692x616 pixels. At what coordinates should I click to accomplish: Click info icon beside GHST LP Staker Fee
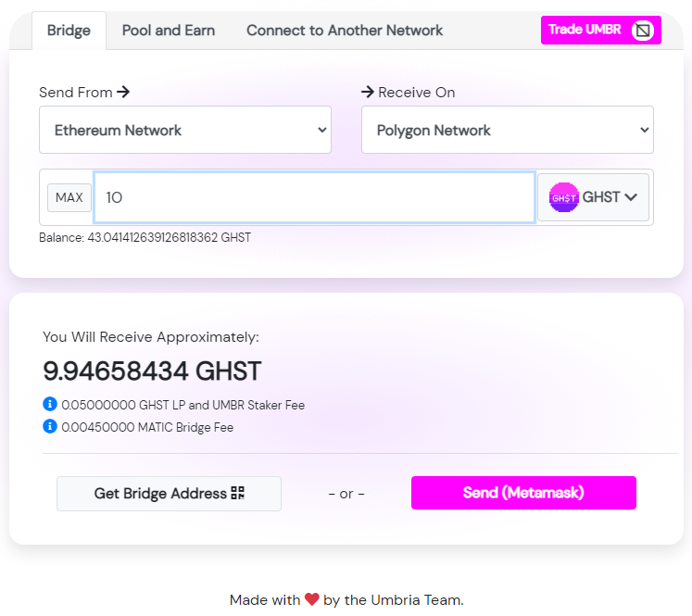(50, 405)
